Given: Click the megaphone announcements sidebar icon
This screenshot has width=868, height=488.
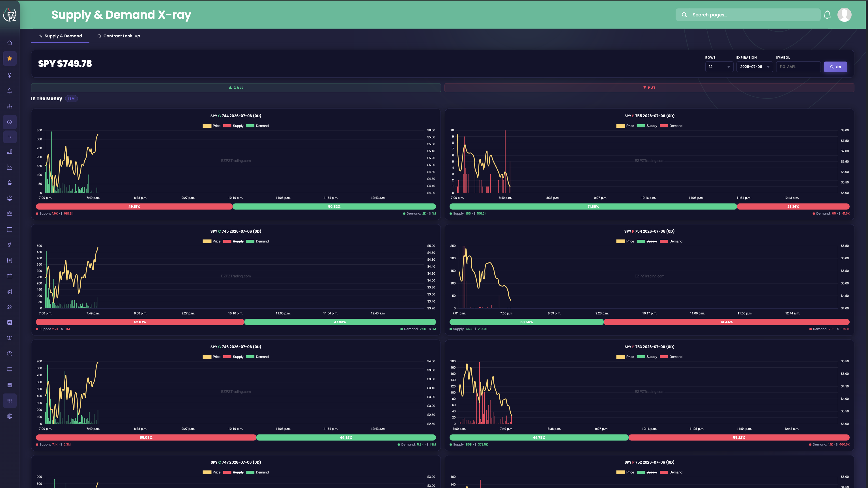Looking at the screenshot, I should coord(9,292).
